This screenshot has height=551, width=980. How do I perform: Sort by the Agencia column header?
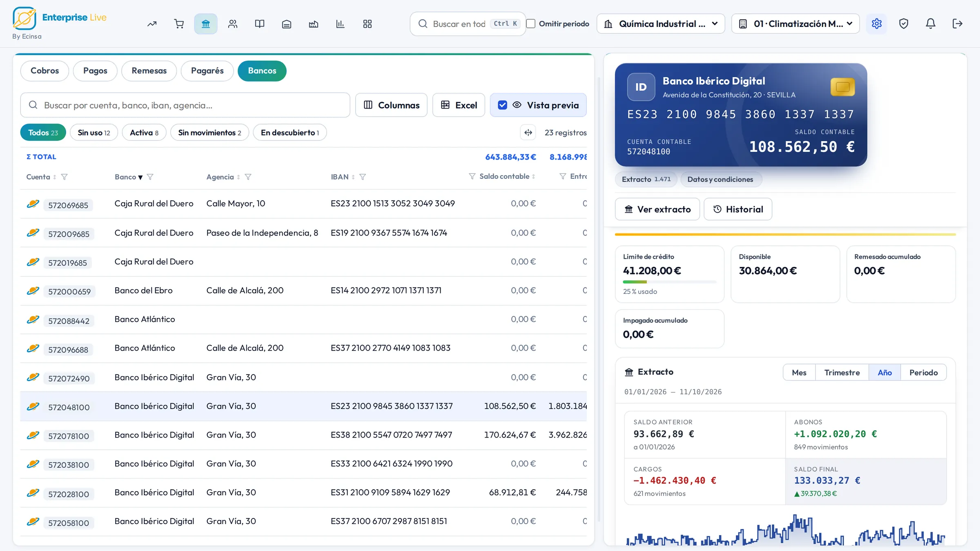(x=223, y=177)
